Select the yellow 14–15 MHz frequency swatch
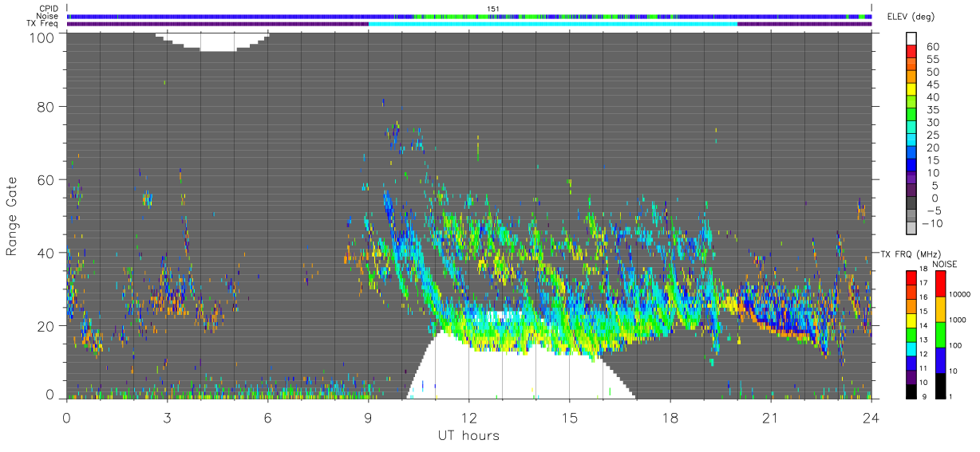980x452 pixels. coord(912,319)
